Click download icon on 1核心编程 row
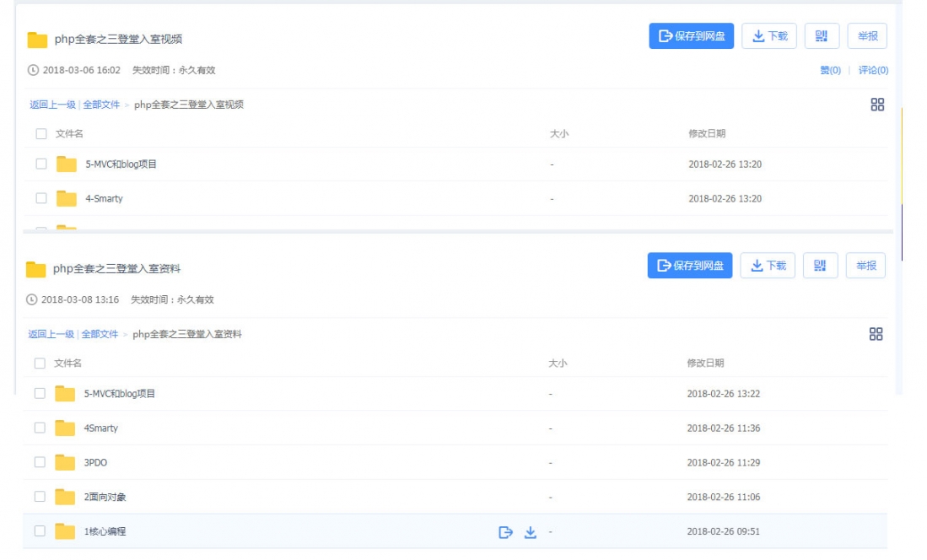Viewport: 927px width, 560px height. (531, 532)
